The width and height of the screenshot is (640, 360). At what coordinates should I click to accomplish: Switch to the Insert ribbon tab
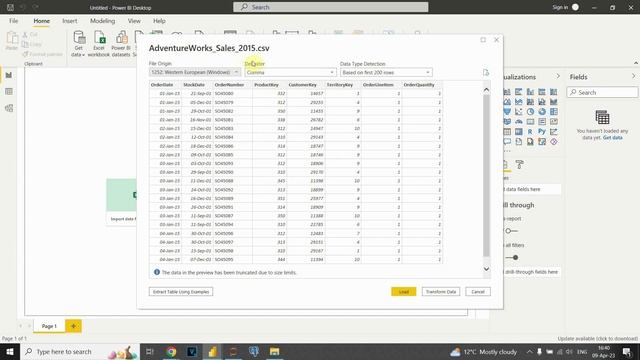(70, 21)
